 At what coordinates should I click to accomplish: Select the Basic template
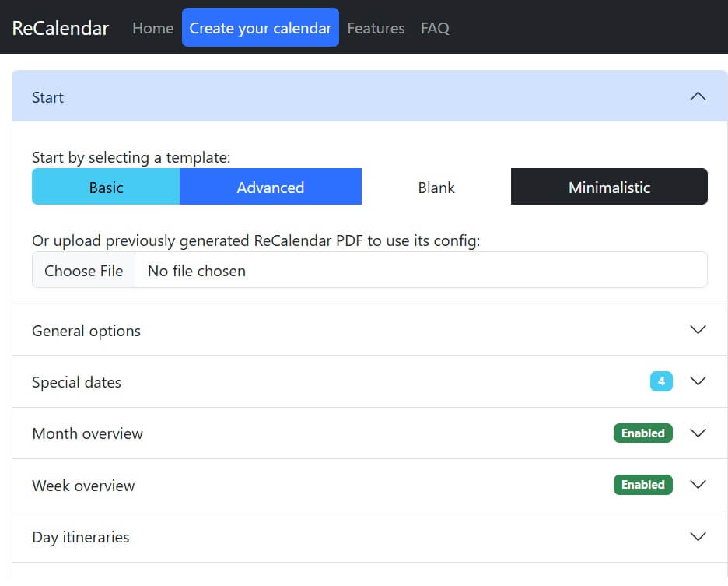click(x=106, y=187)
